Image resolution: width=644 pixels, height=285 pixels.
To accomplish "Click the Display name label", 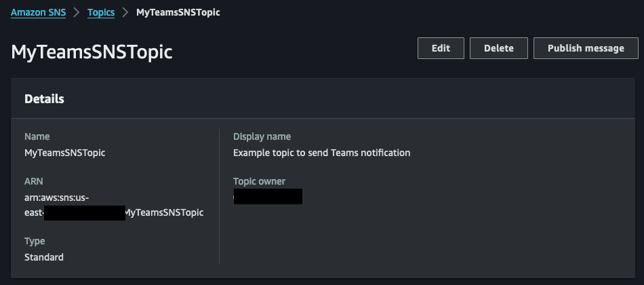I will 262,136.
